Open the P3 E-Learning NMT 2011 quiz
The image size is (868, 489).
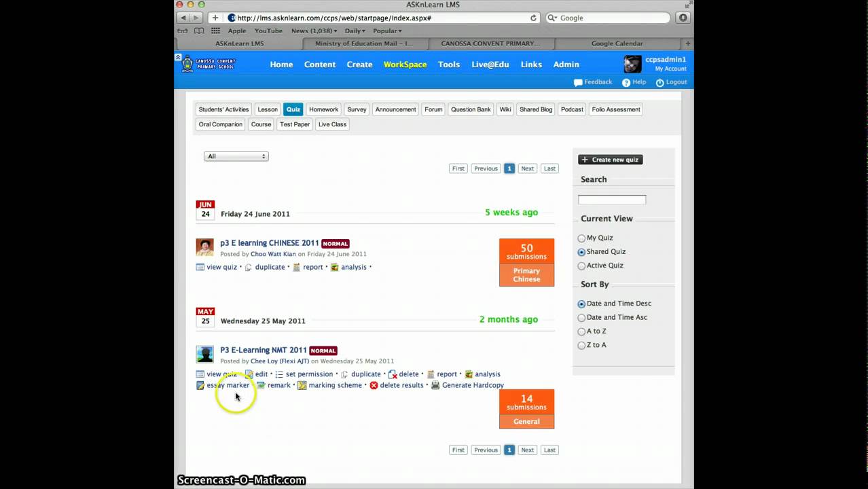[264, 350]
